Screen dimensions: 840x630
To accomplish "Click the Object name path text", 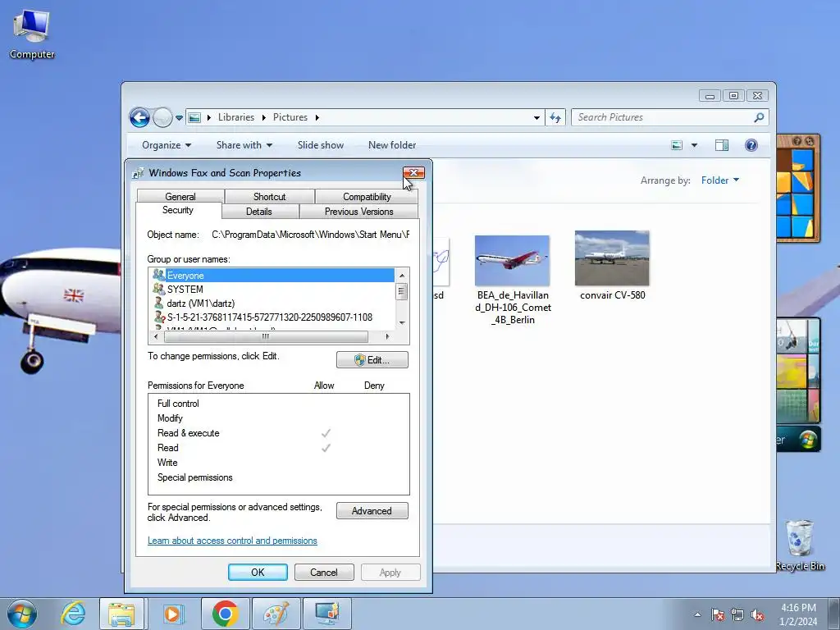I will click(x=311, y=235).
